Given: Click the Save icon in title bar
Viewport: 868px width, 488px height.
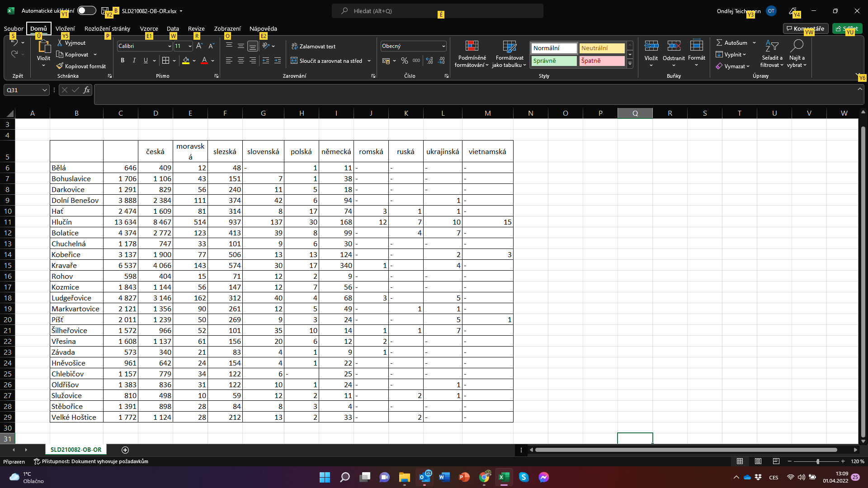Looking at the screenshot, I should point(105,11).
